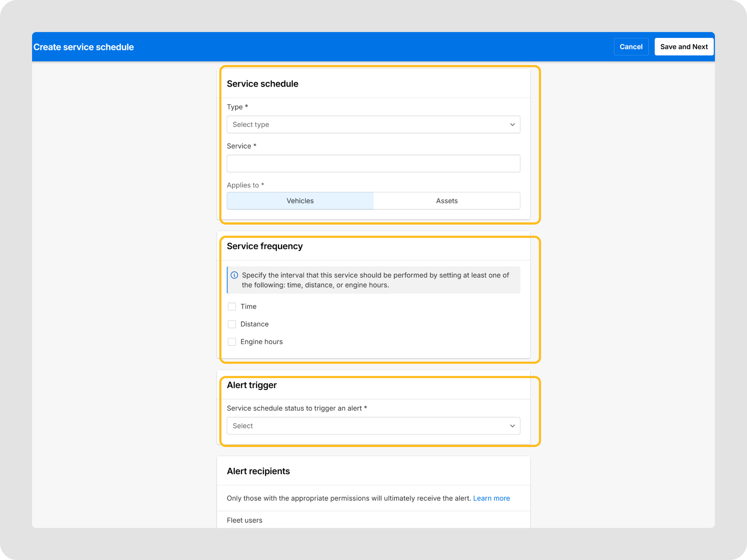Open the Learn more link
Viewport: 747px width, 560px height.
pos(491,498)
